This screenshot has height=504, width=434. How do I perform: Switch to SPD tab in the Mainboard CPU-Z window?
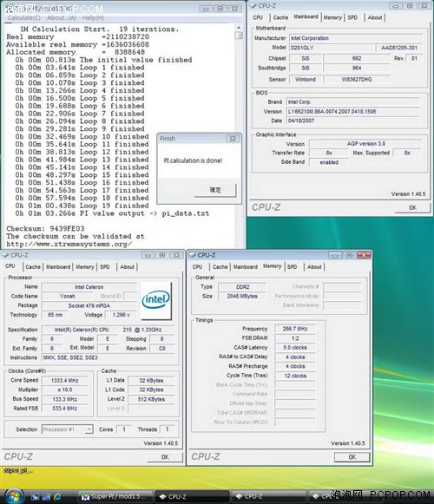point(352,17)
